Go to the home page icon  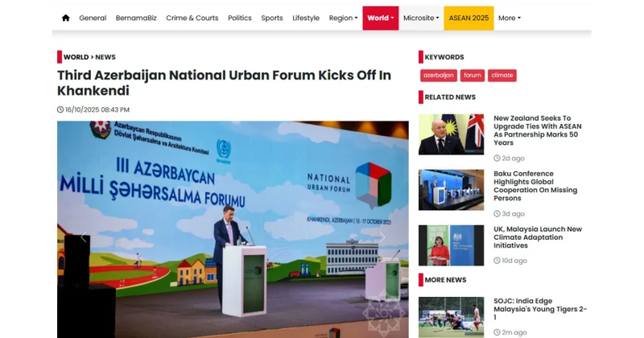(x=66, y=18)
